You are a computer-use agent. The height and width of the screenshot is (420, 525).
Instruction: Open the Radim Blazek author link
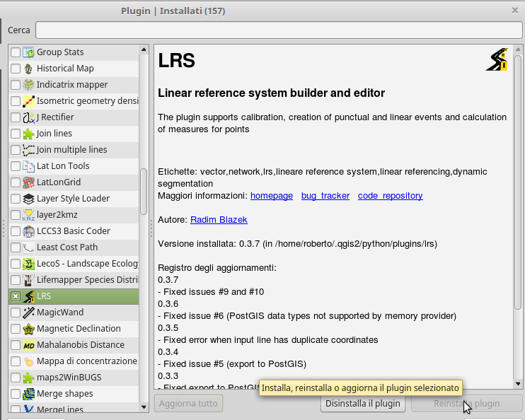pos(219,220)
